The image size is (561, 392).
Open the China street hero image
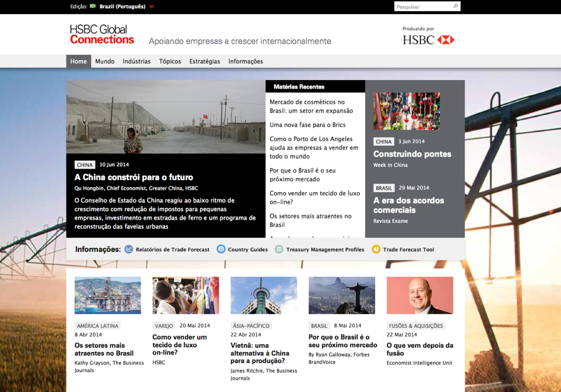pyautogui.click(x=166, y=117)
